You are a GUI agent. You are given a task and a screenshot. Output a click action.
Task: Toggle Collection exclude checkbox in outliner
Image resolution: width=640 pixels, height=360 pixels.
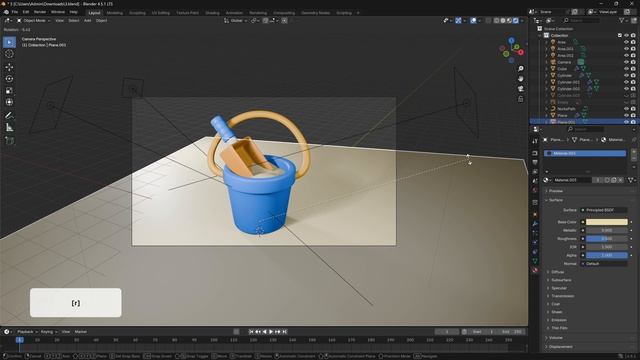620,36
